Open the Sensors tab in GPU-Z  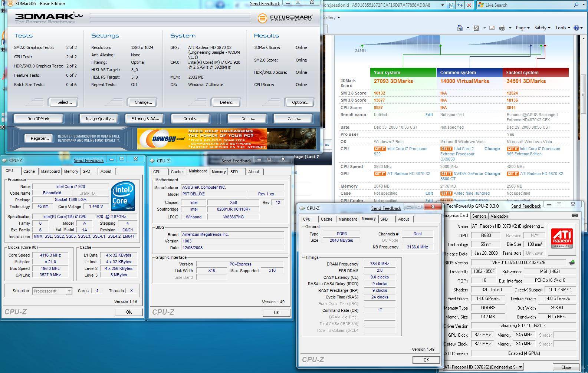[x=479, y=216]
